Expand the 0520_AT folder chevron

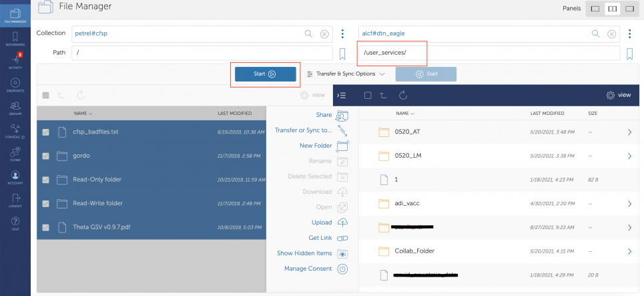(x=629, y=132)
